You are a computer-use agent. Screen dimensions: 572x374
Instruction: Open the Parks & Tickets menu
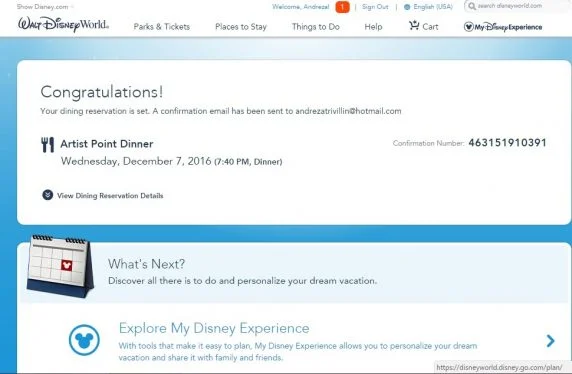162,27
